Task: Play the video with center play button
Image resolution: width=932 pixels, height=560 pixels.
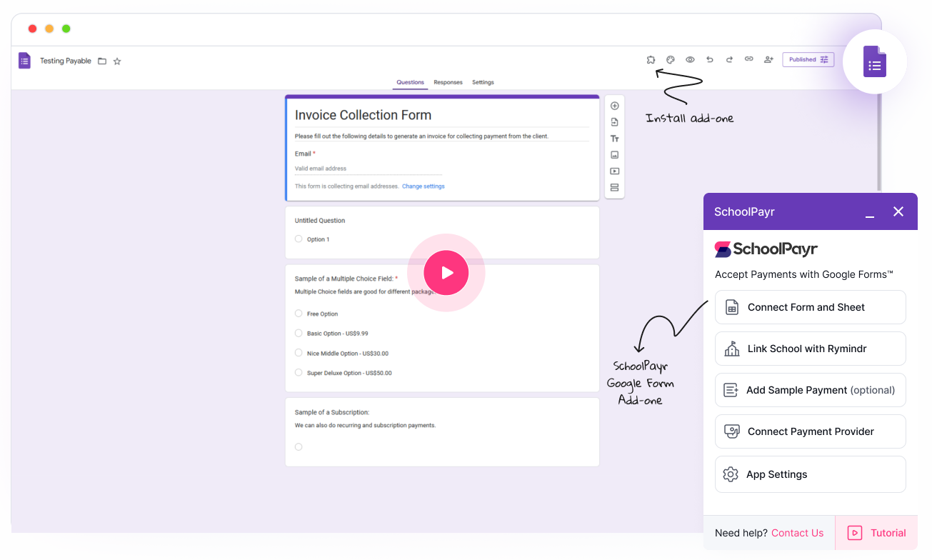Action: [x=446, y=273]
